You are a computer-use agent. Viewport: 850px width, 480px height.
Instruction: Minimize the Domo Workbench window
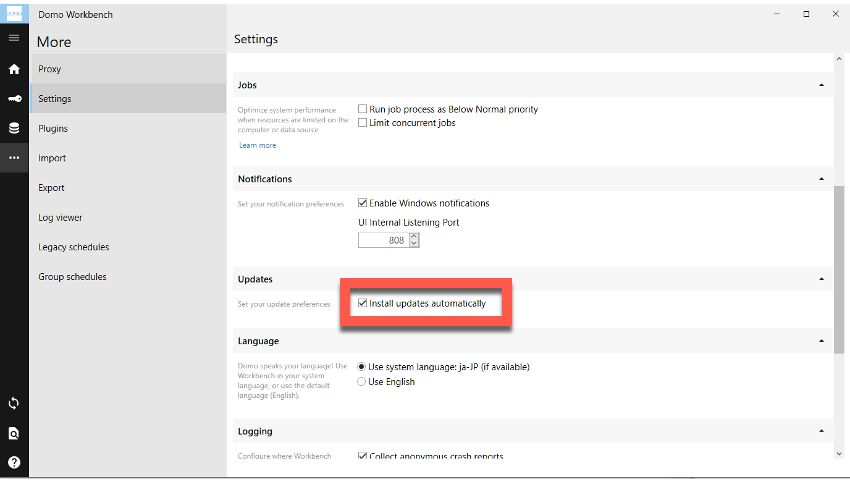click(777, 14)
